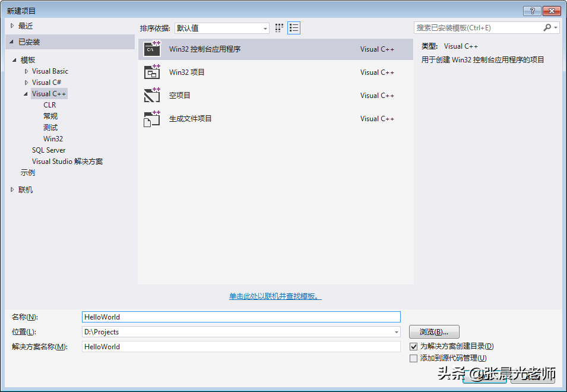Select the CLR tree item

coord(49,105)
